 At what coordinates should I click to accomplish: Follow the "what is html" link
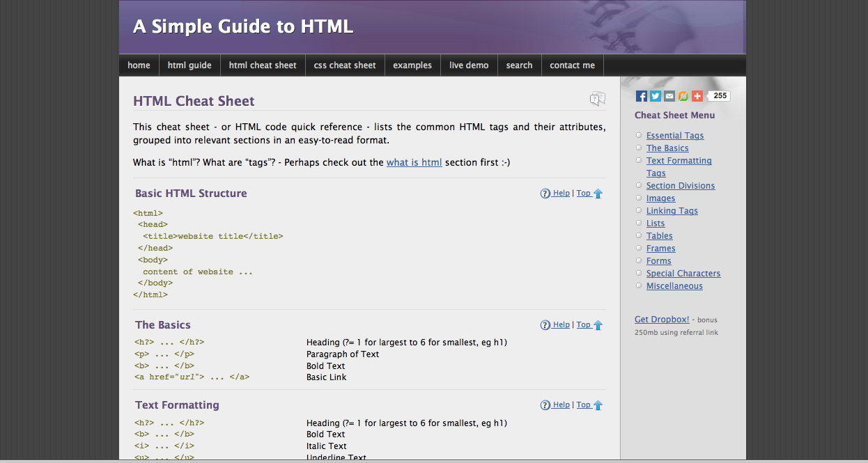[414, 162]
